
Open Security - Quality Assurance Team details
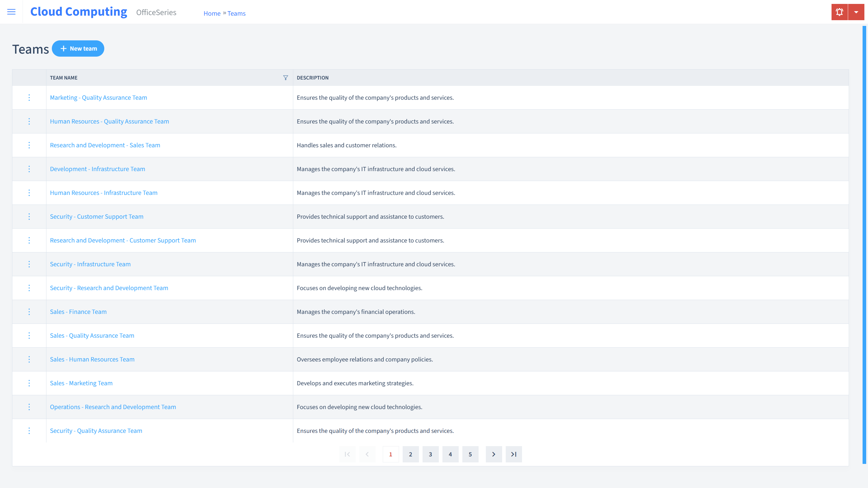click(x=96, y=430)
